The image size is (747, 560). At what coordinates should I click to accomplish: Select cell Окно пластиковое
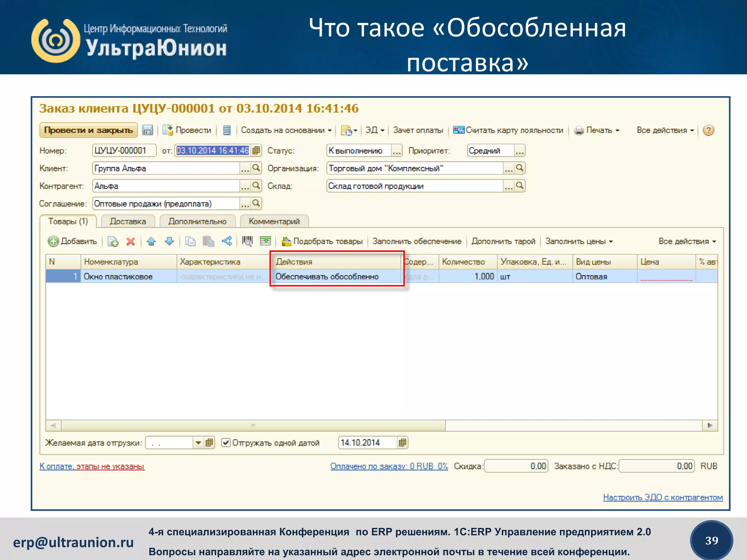click(129, 276)
